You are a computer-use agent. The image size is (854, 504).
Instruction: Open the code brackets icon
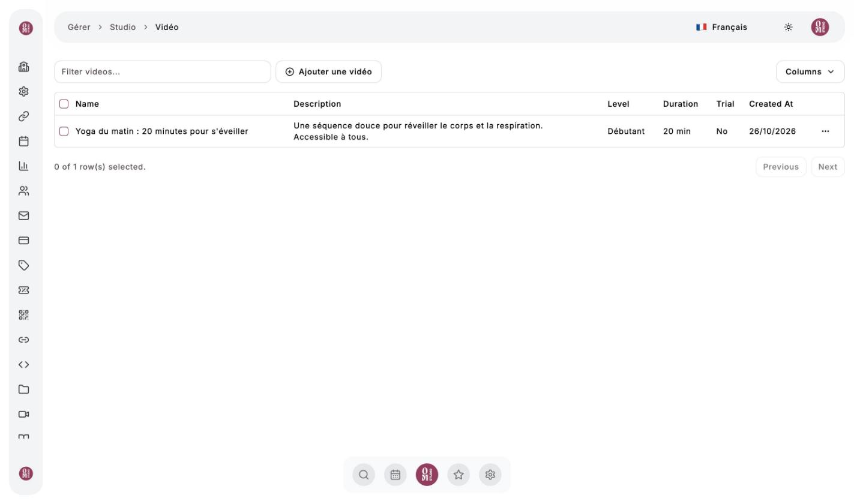click(24, 364)
